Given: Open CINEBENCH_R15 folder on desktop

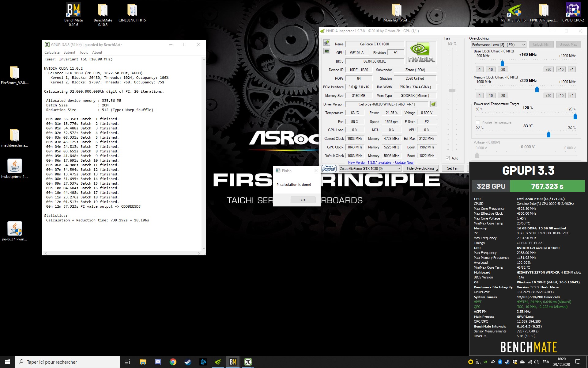Looking at the screenshot, I should pos(132,13).
